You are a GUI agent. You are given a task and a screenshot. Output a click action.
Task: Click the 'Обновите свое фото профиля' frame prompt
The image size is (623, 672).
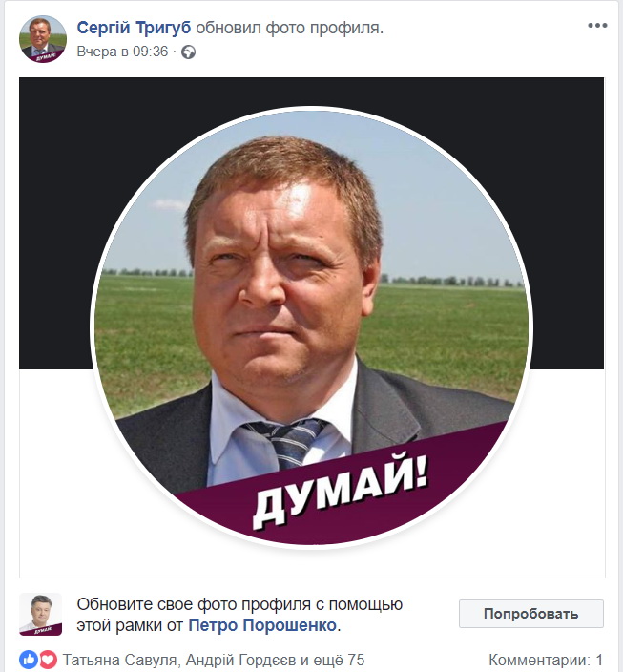[x=239, y=605]
